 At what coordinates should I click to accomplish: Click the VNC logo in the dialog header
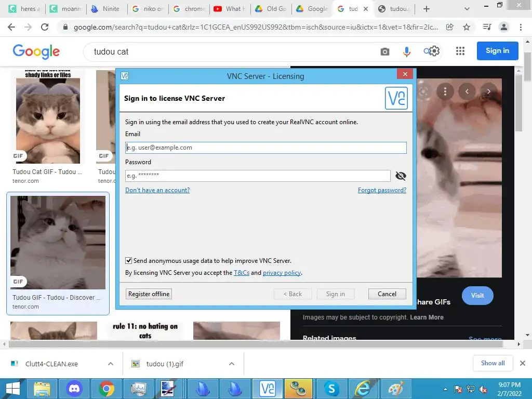(396, 98)
